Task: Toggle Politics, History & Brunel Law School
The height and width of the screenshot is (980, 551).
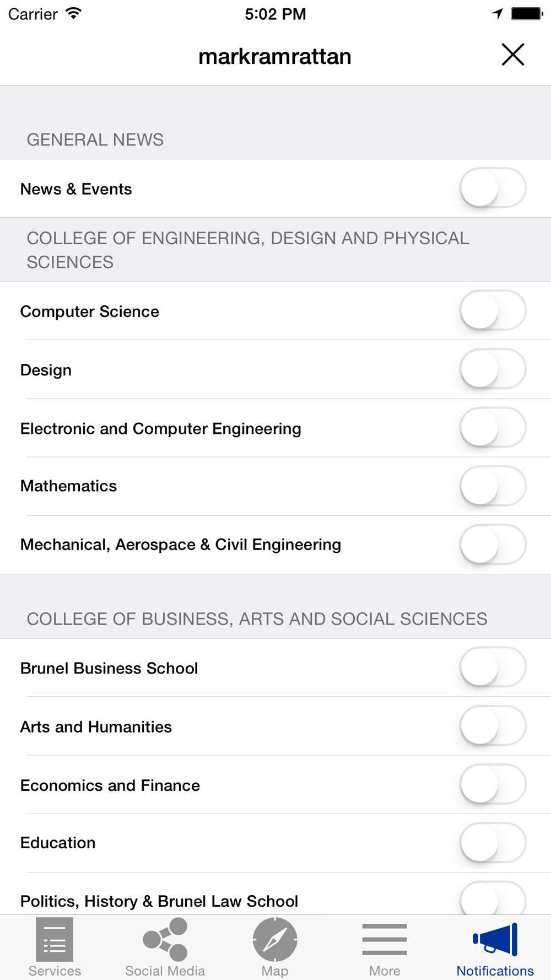Action: pyautogui.click(x=493, y=900)
